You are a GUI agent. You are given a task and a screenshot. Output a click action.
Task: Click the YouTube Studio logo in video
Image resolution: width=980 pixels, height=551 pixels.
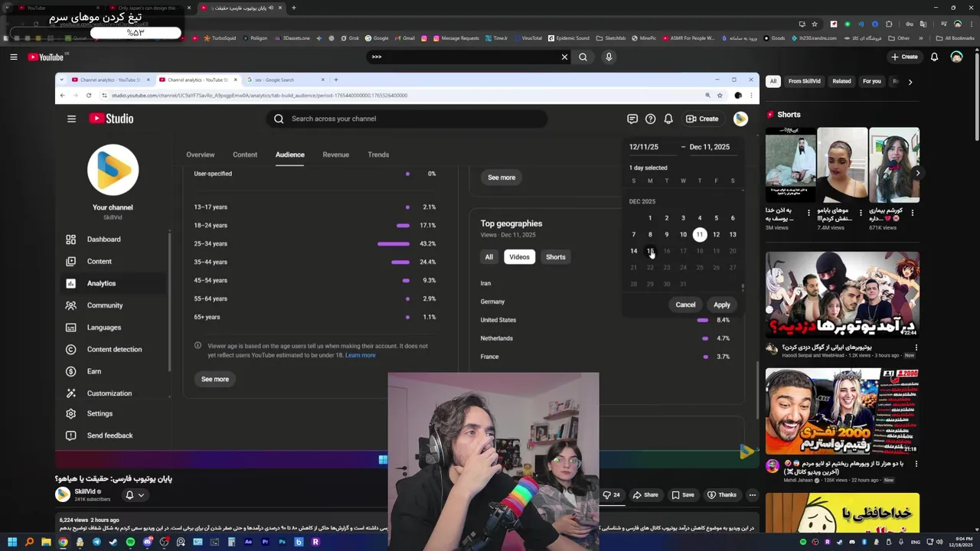click(x=111, y=119)
